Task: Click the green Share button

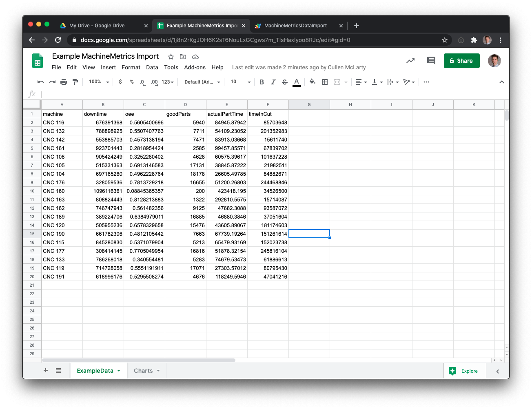Action: [461, 61]
